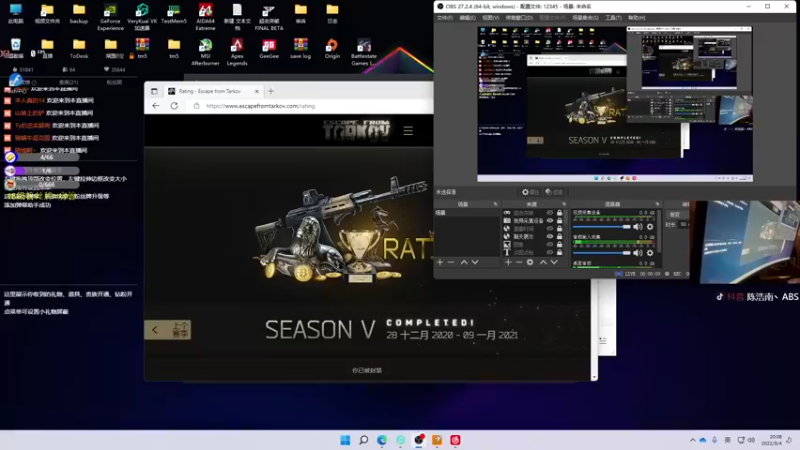Open the OBS Help menu

[x=637, y=18]
